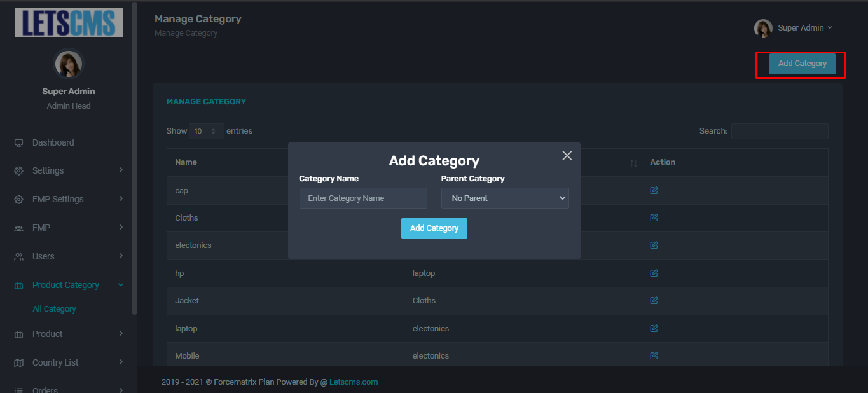The image size is (868, 393).
Task: Open the Letscms.com footer link
Action: click(x=354, y=382)
